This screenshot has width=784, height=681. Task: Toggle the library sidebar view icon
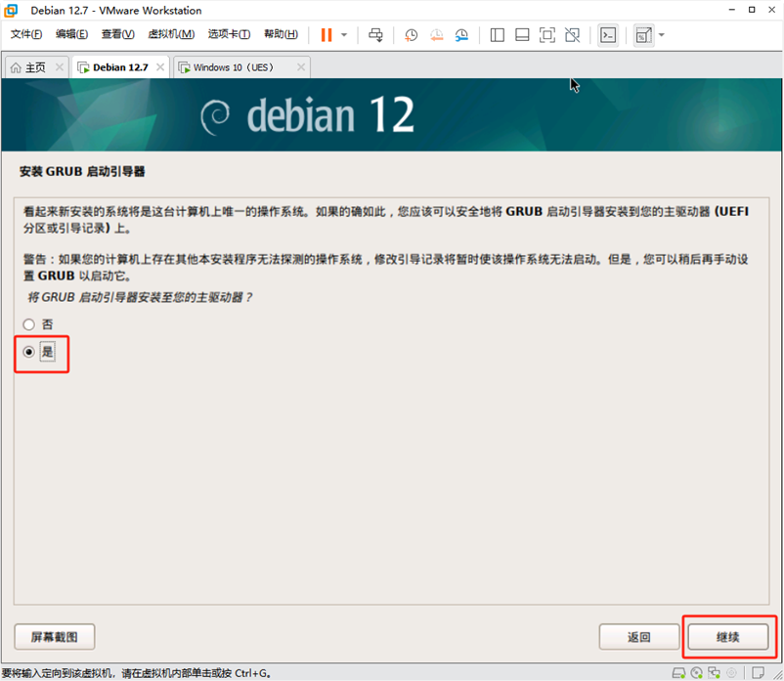coord(497,35)
